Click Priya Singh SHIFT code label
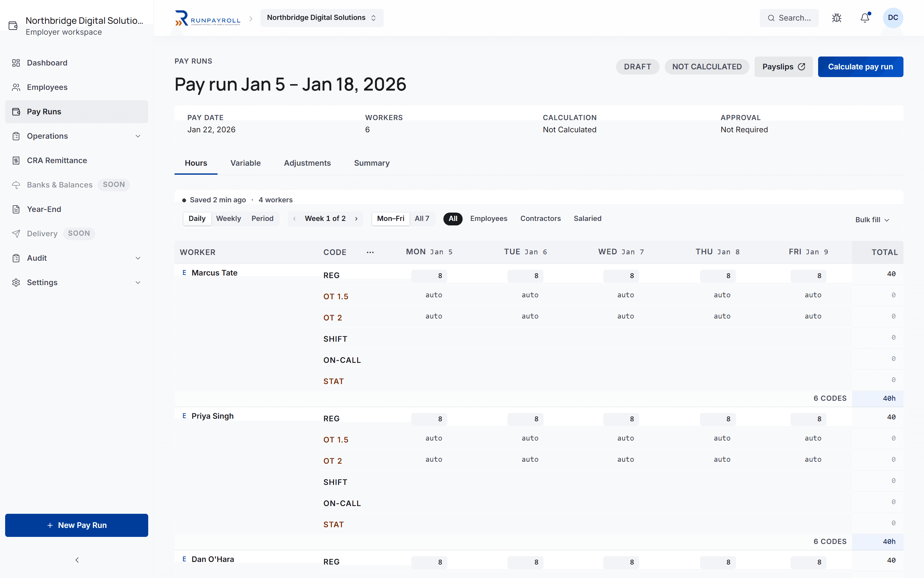The image size is (924, 578). pos(335,482)
